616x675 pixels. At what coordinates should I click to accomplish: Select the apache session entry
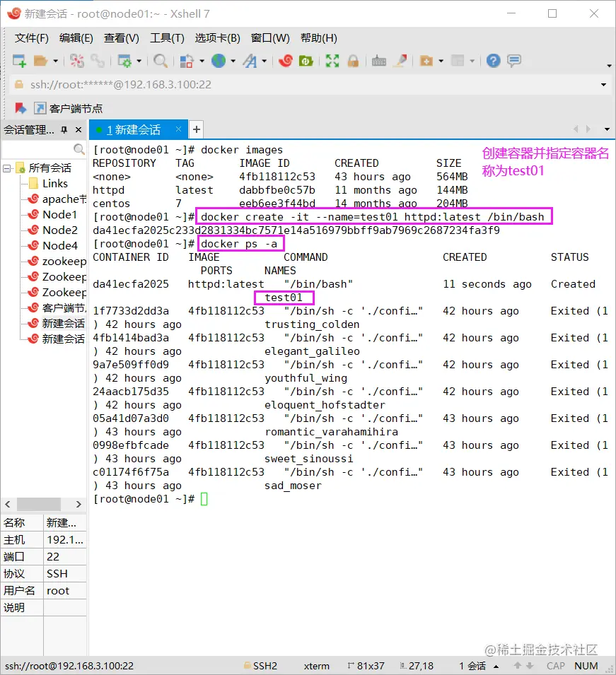(x=57, y=199)
